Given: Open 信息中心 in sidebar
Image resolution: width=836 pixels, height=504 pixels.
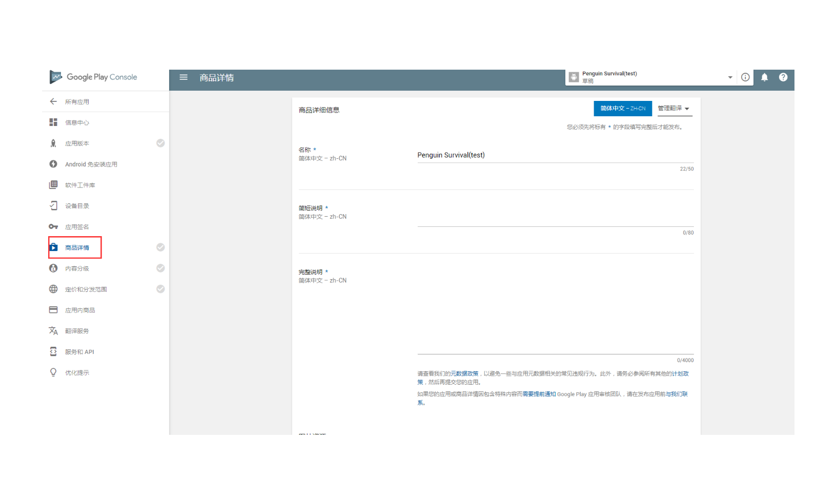Looking at the screenshot, I should pyautogui.click(x=77, y=123).
